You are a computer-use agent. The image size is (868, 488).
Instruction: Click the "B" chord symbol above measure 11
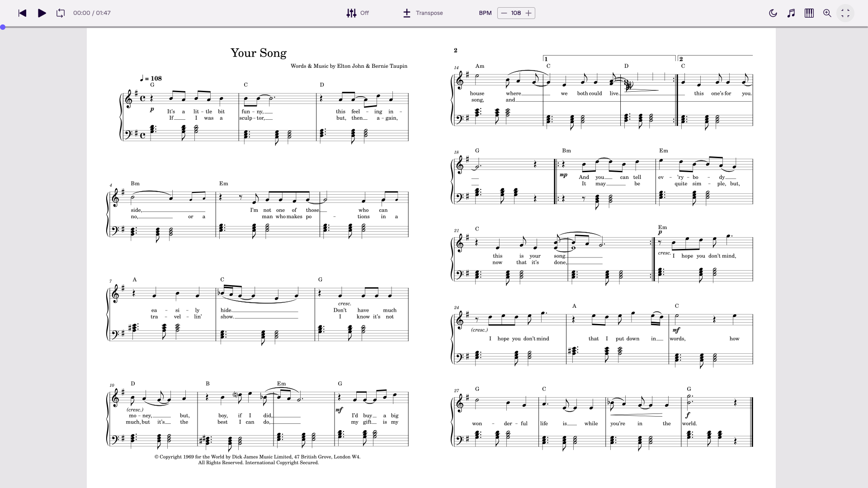click(x=208, y=384)
